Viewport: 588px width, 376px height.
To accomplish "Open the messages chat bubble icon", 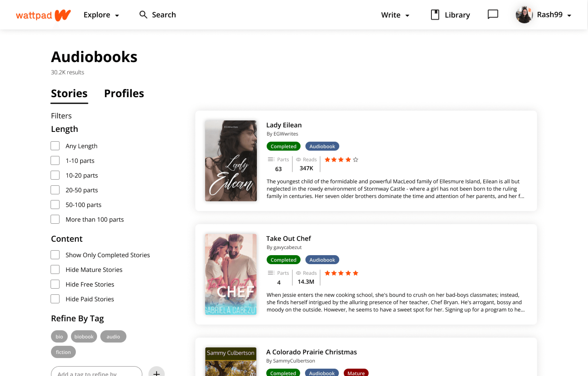I will tap(493, 14).
